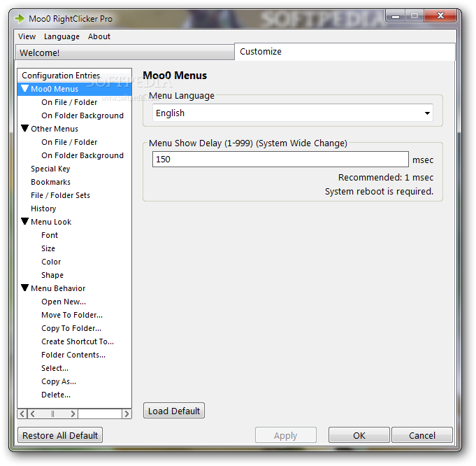Select On Folder Background under Moo0 Menus
This screenshot has height=466, width=476.
click(x=82, y=115)
